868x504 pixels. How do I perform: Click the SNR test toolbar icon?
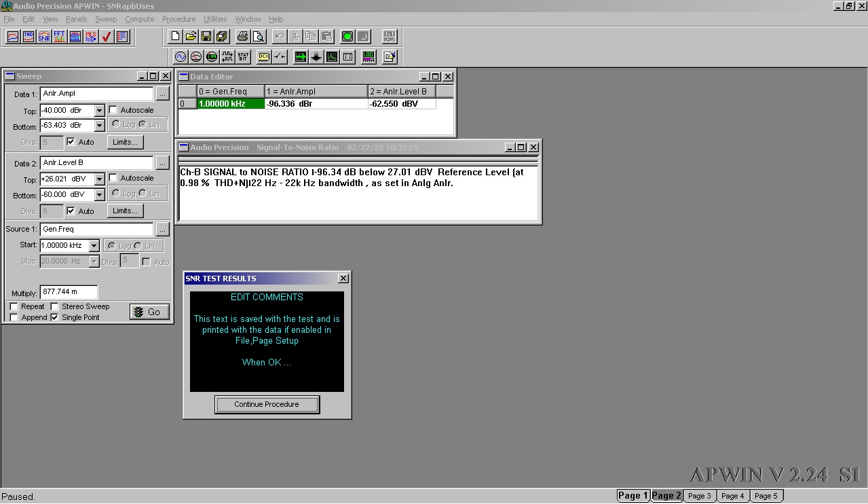44,37
